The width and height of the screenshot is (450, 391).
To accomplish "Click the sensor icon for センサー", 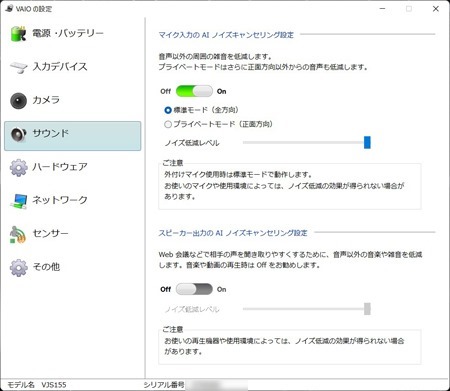I will click(x=18, y=235).
